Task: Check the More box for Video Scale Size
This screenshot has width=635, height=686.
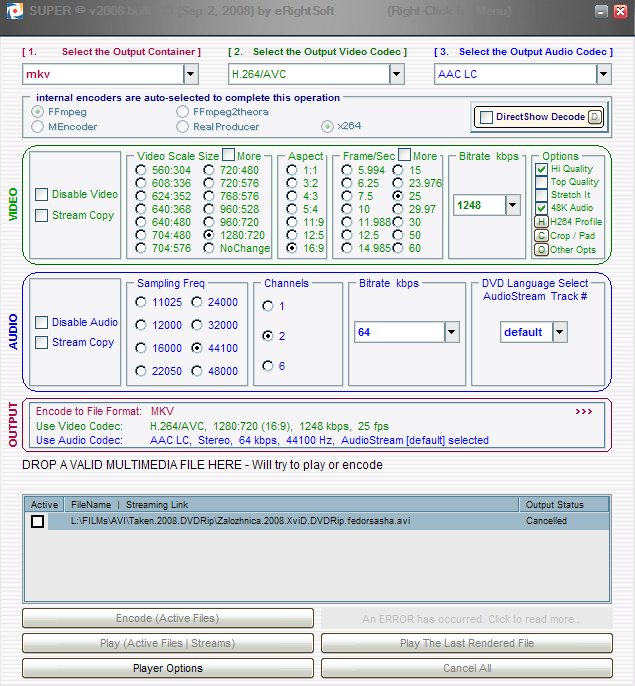Action: tap(228, 154)
